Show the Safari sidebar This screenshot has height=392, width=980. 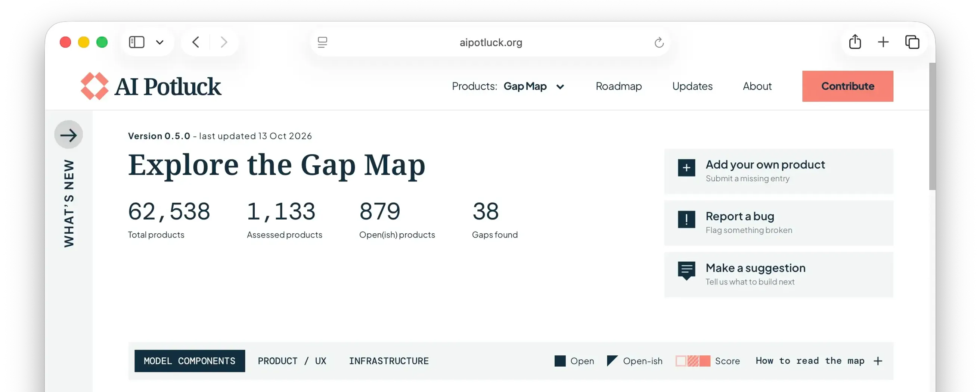click(137, 42)
